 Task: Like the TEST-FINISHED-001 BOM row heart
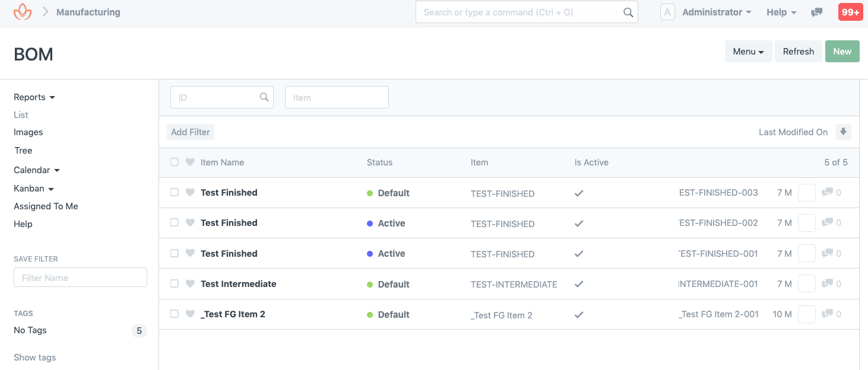[x=190, y=253]
